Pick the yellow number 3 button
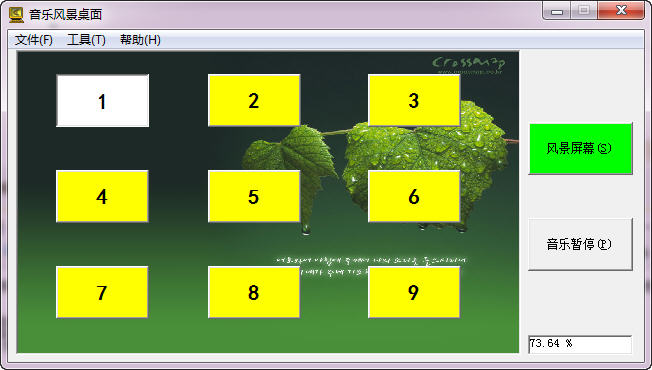The image size is (652, 370). [x=414, y=100]
